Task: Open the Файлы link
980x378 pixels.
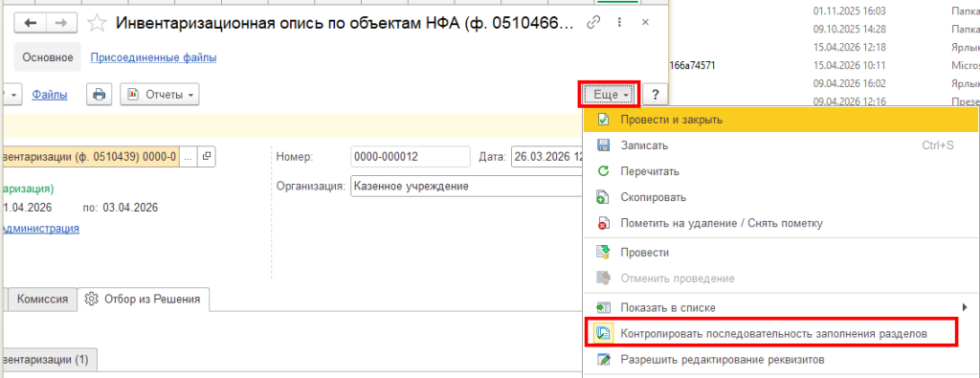Action: tap(50, 95)
